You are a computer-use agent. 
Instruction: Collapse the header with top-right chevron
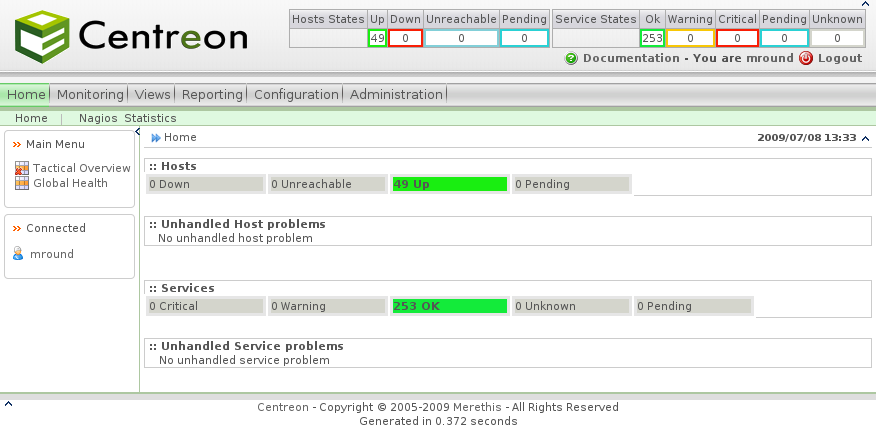point(866,138)
